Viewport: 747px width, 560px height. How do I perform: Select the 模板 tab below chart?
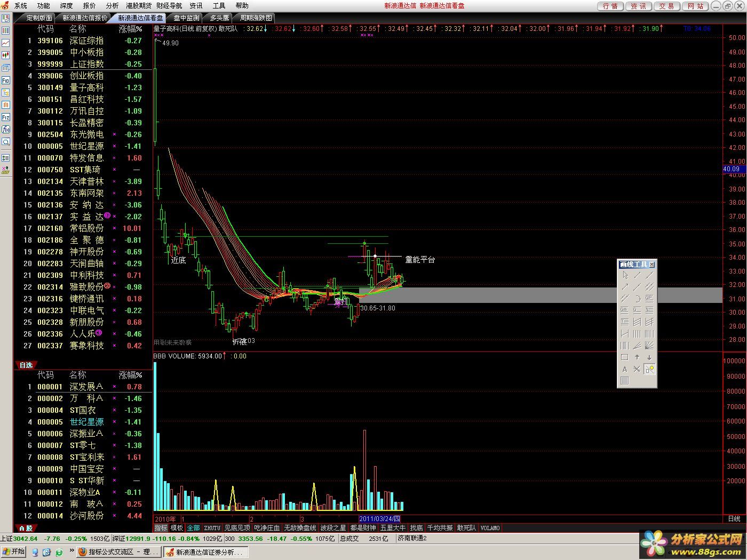177,527
